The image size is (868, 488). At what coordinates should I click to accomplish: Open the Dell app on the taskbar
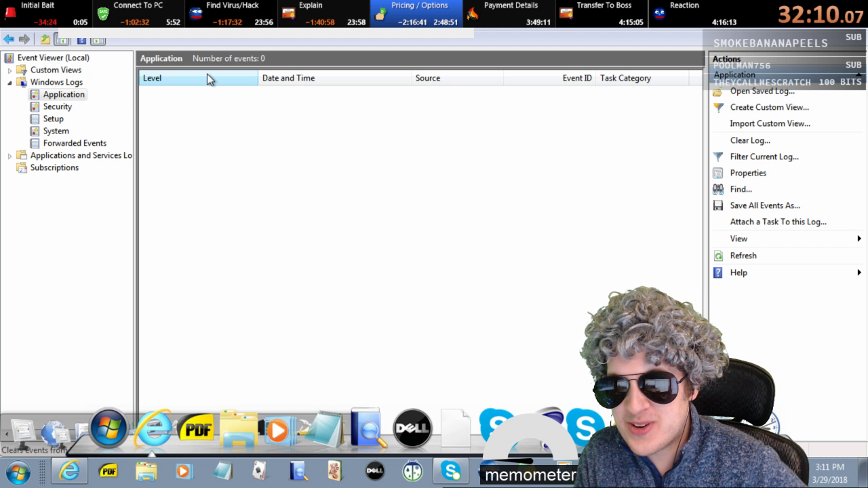click(374, 471)
